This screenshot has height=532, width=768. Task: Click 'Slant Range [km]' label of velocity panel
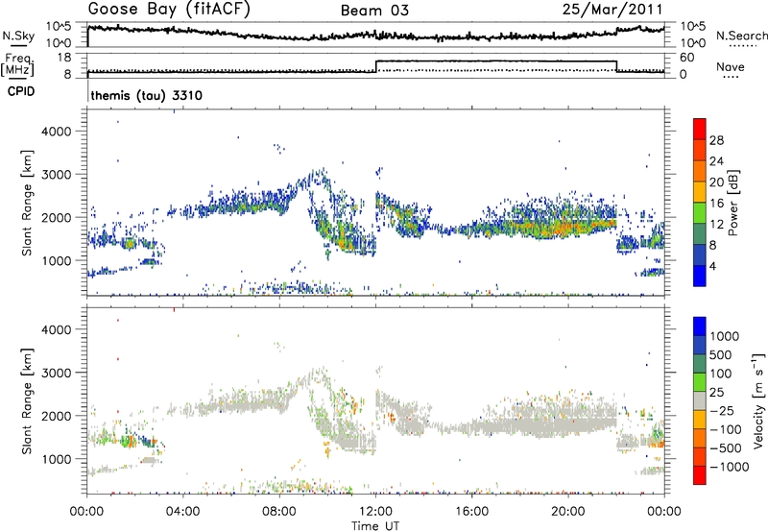coord(27,401)
